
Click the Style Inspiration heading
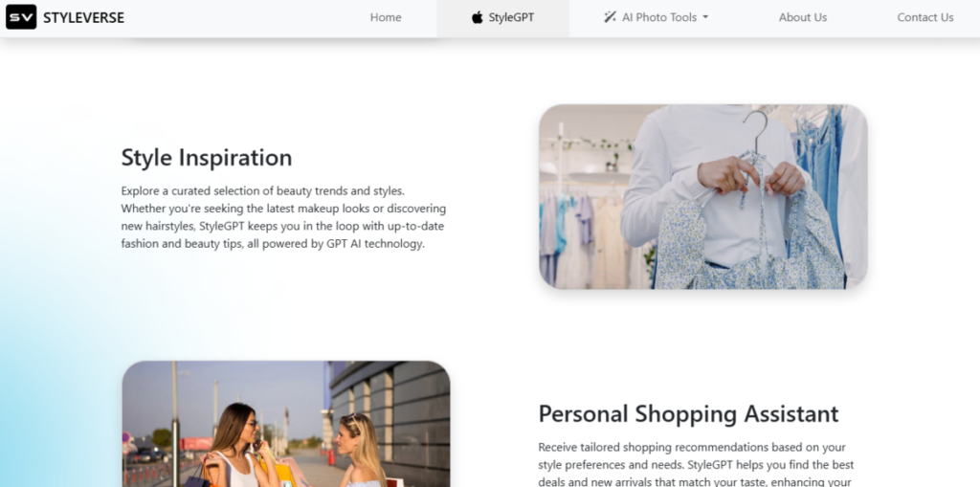point(207,157)
